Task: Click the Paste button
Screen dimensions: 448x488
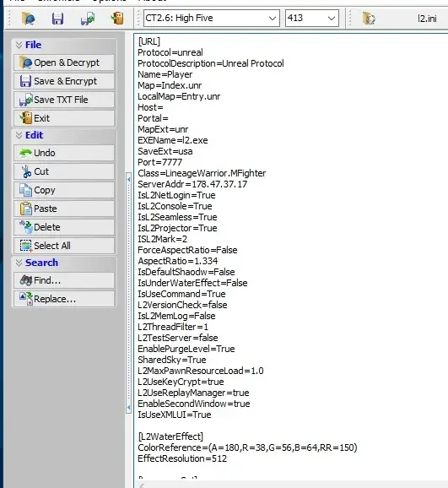Action: click(x=64, y=209)
